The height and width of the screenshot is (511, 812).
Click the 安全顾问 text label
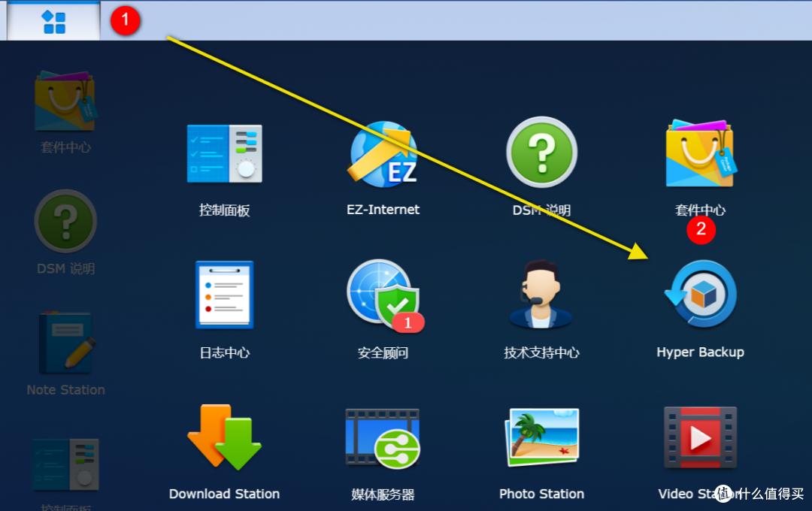point(383,352)
